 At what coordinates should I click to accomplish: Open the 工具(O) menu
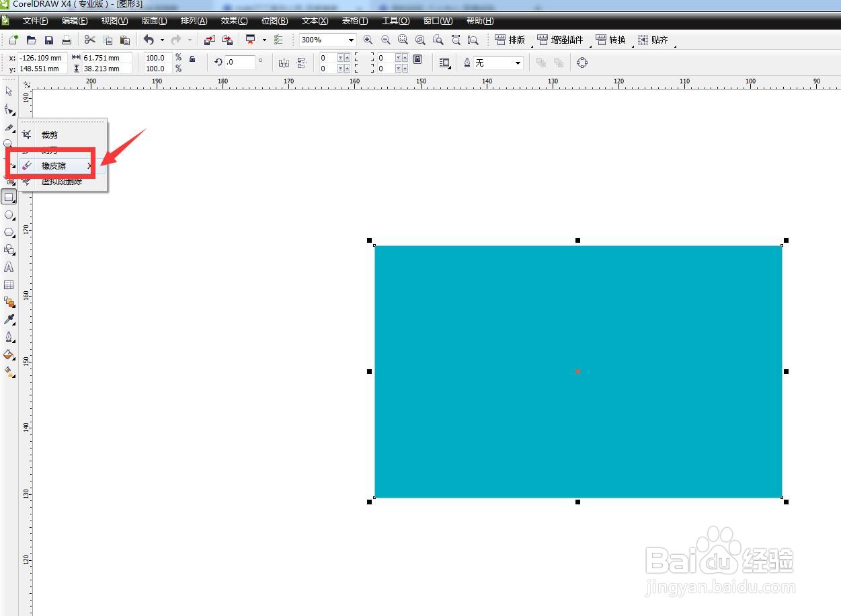[395, 21]
